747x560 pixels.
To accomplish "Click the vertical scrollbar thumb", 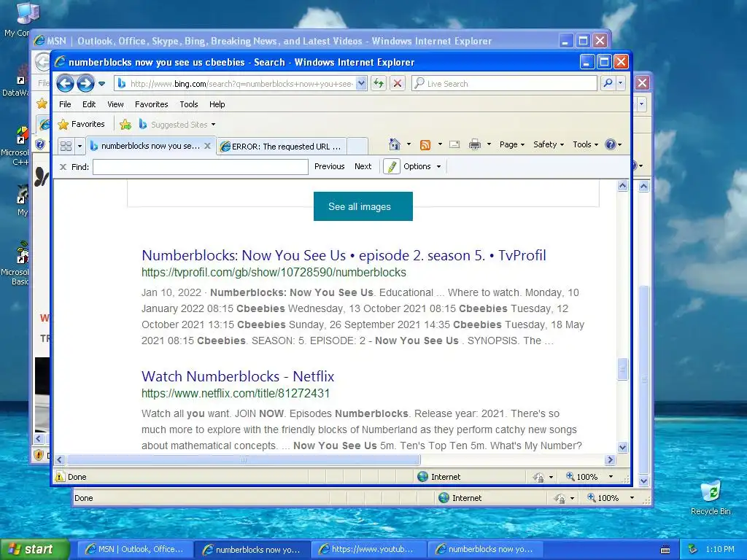I will (x=623, y=369).
